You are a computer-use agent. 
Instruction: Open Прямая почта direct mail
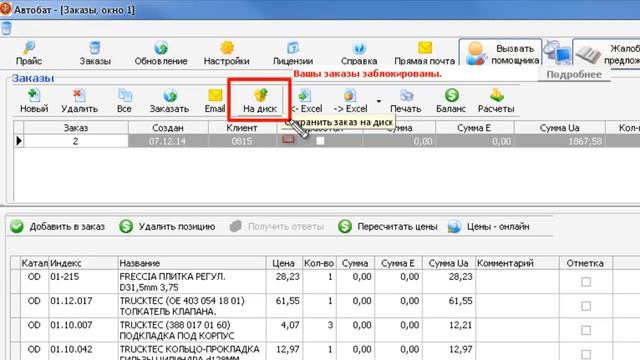[424, 53]
